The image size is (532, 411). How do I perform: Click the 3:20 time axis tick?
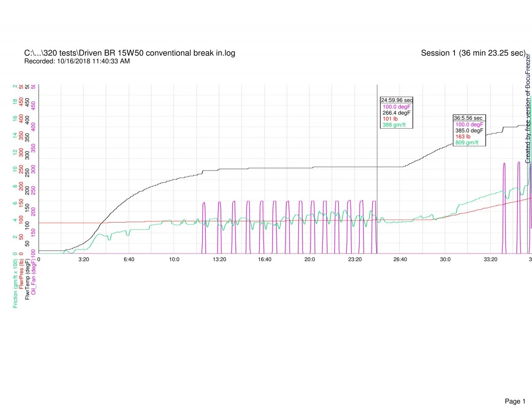(83, 259)
